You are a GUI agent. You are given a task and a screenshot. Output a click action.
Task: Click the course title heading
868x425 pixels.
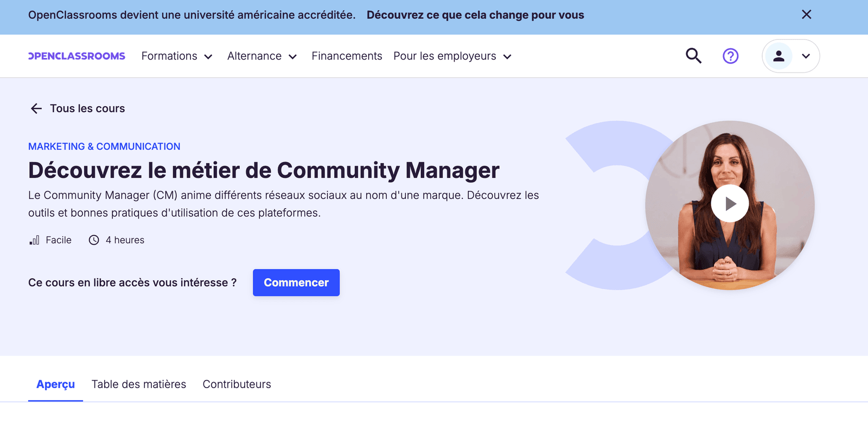(264, 170)
